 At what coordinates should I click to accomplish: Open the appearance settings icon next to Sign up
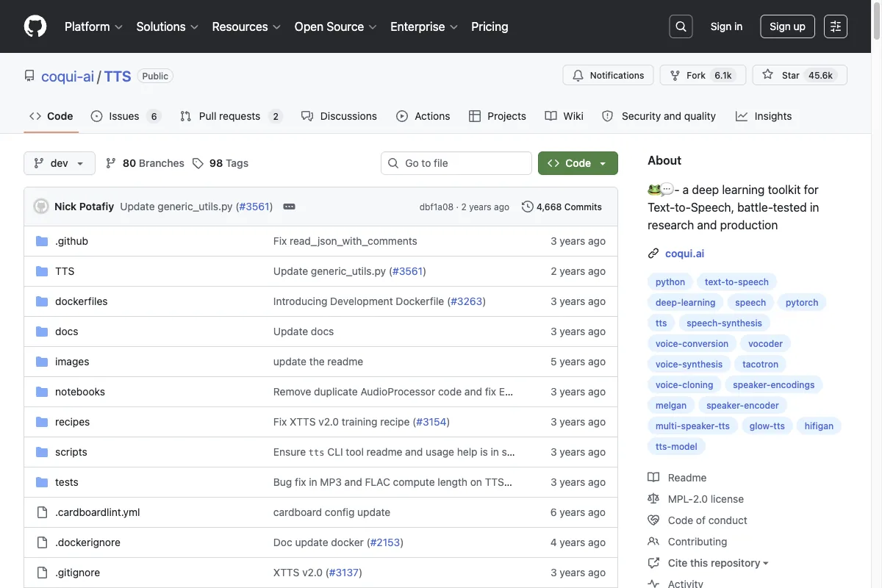click(x=836, y=26)
